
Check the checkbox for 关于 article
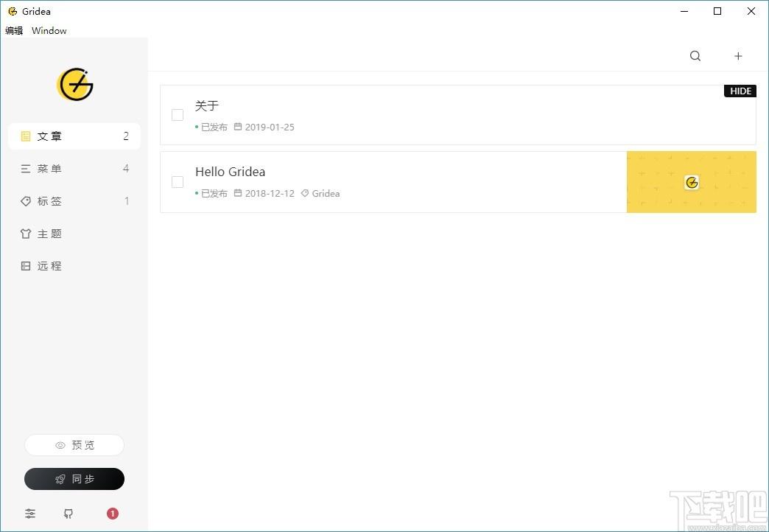[178, 115]
